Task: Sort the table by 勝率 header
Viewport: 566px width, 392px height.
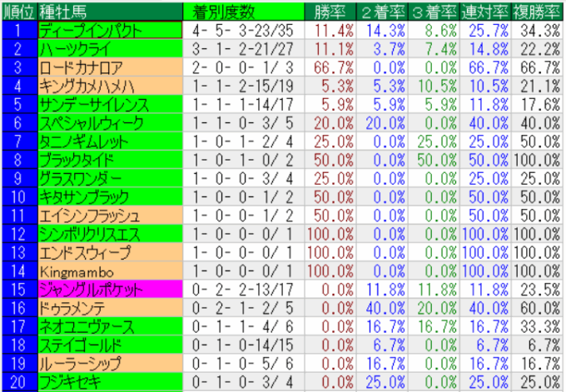Action: pos(326,11)
